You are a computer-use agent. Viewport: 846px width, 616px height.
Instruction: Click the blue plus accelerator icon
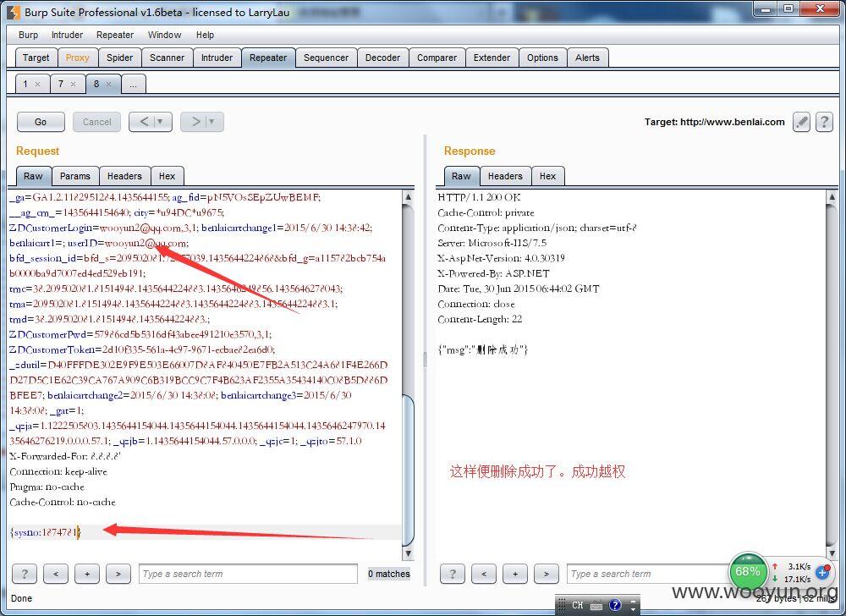(822, 572)
